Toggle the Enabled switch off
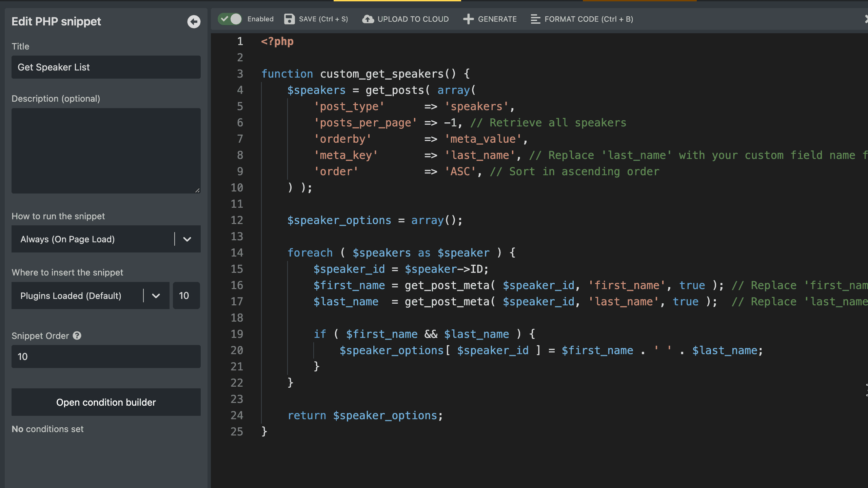This screenshot has width=868, height=488. pos(230,19)
